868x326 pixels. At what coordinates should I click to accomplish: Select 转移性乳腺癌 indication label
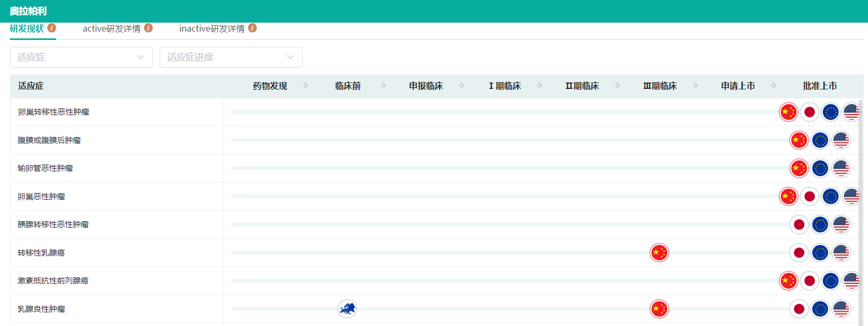coord(41,253)
